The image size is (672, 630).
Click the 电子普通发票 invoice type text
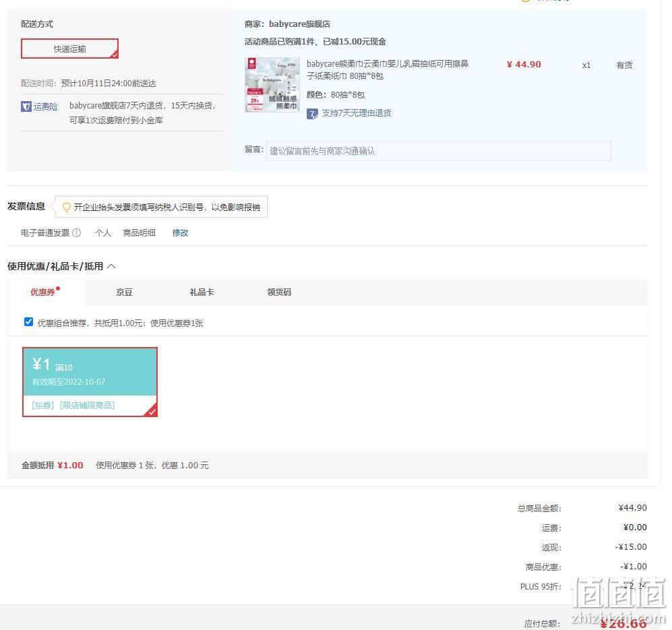45,232
